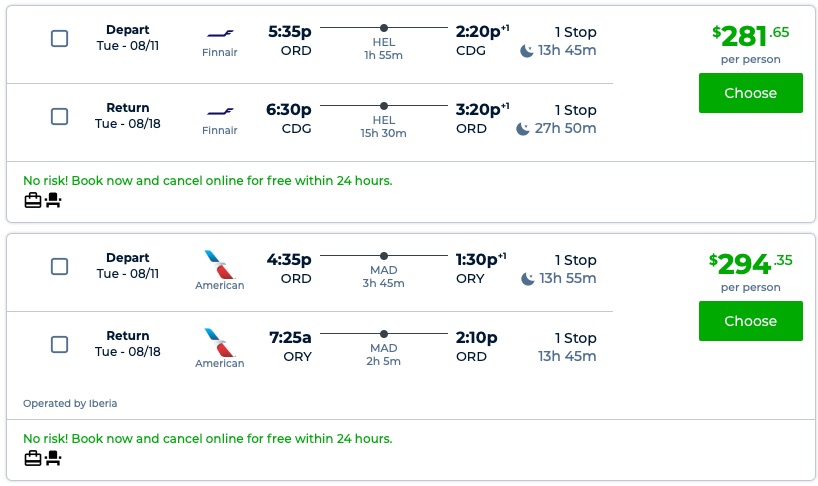Click the baggage icon in American fare card

pyautogui.click(x=33, y=458)
